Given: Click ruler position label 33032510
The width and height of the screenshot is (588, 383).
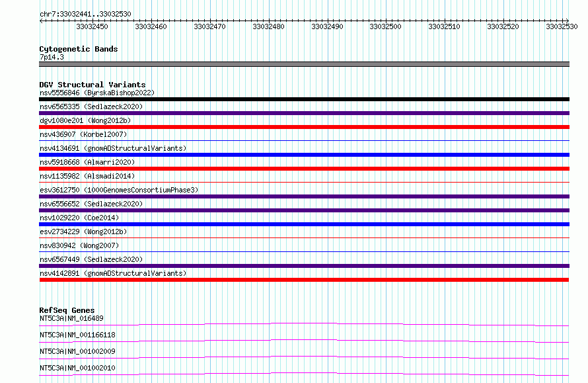Looking at the screenshot, I should (x=445, y=26).
